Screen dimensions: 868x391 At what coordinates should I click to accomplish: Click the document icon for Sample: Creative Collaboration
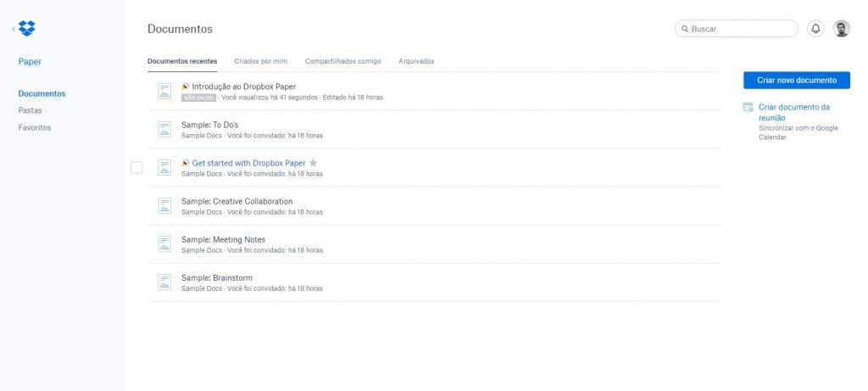[x=164, y=205]
